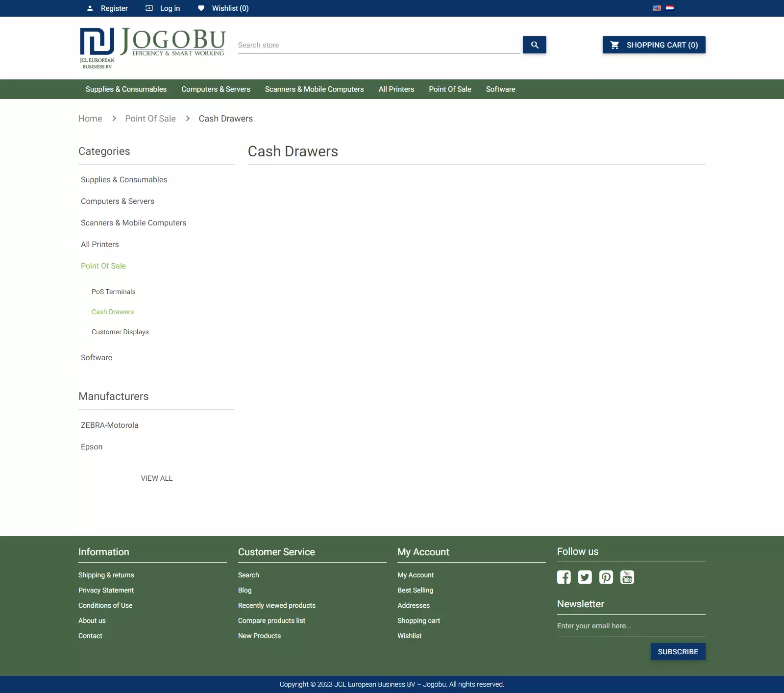This screenshot has height=693, width=784.
Task: View all manufacturers
Action: click(157, 478)
